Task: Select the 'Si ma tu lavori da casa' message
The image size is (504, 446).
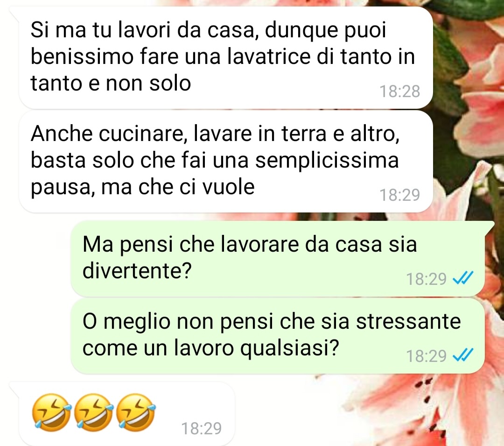Action: pyautogui.click(x=226, y=57)
